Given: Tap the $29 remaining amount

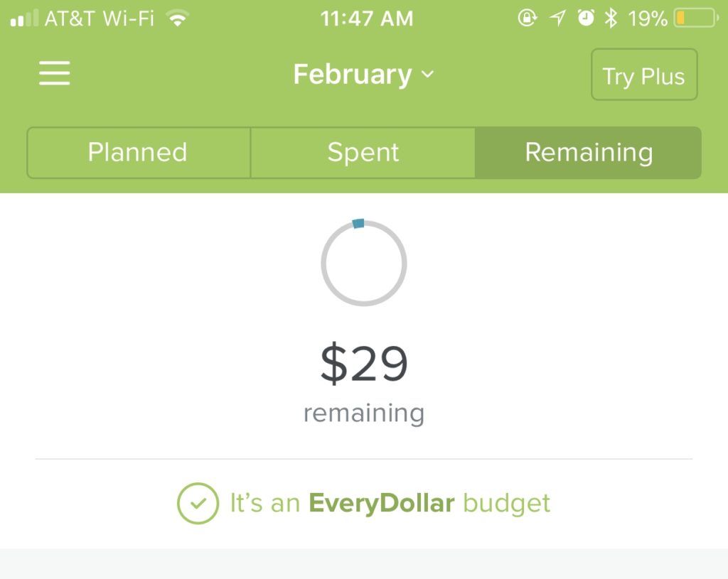Looking at the screenshot, I should pos(364,363).
